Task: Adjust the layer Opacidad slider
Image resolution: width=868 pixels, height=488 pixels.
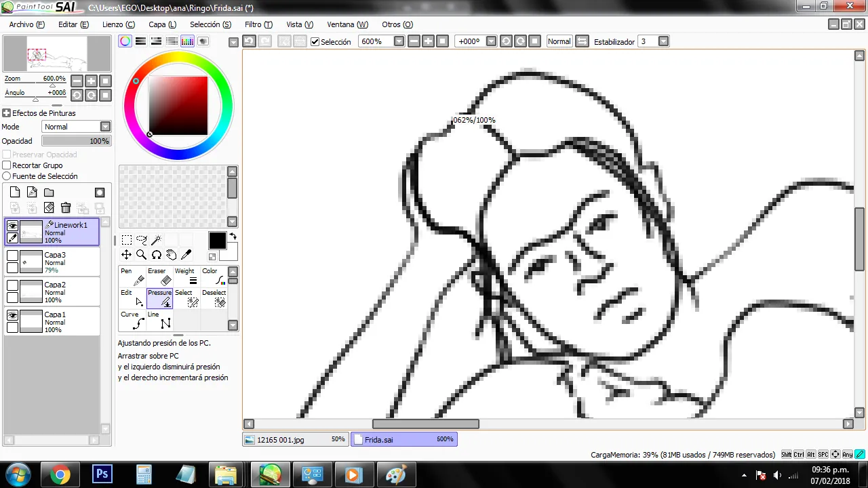Action: click(x=76, y=141)
